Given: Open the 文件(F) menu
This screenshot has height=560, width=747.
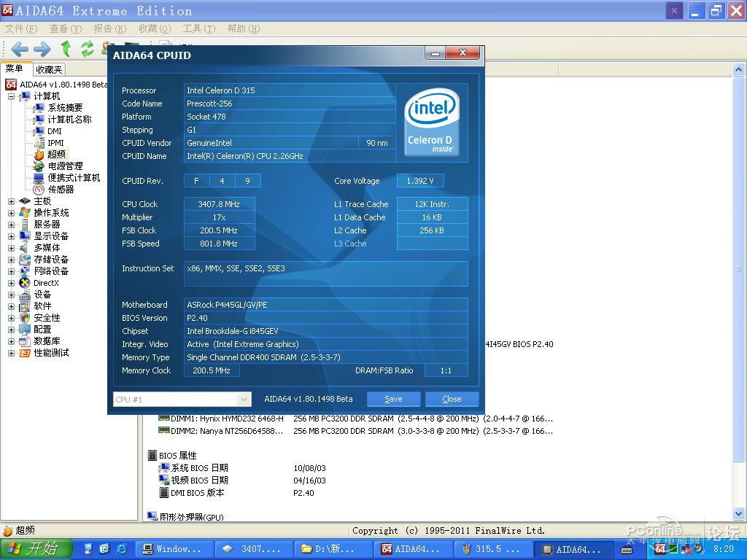Looking at the screenshot, I should point(21,29).
